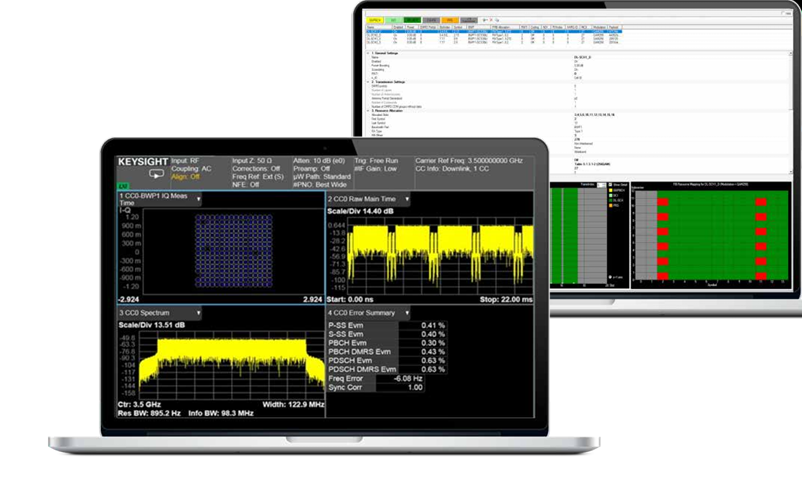The width and height of the screenshot is (802, 498).
Task: Click the Scale/Div 14.40 dB value
Action: point(360,211)
